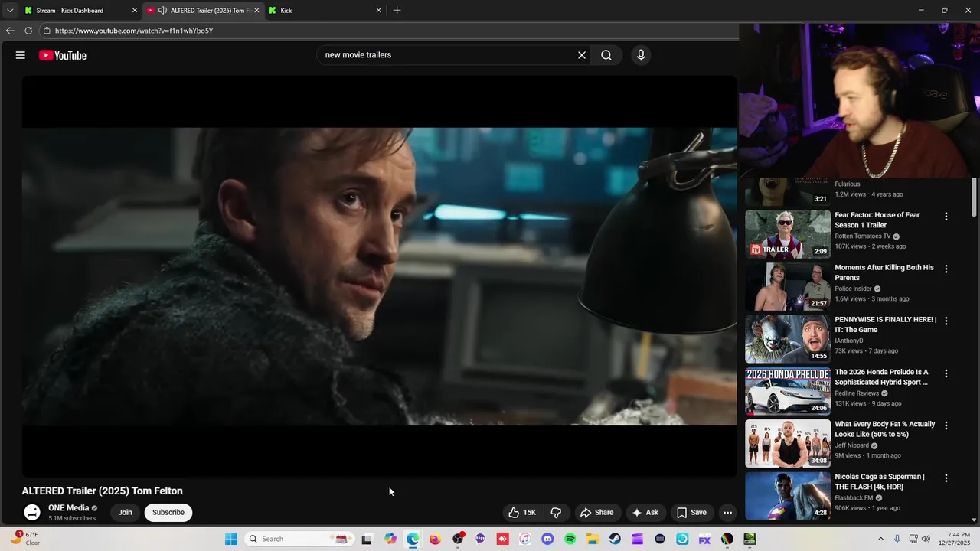The image size is (980, 551).
Task: Open options for 2026 Honda Prelude video
Action: (x=946, y=373)
